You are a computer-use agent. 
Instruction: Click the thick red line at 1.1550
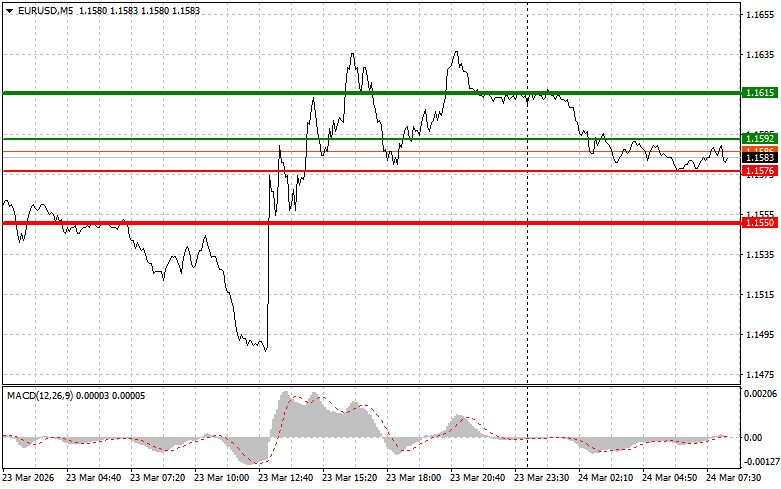pos(300,223)
